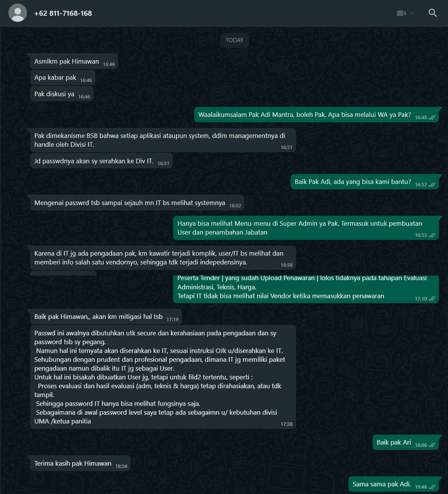Select the "Mengenai passwrd tsb" message
This screenshot has height=494, width=448.
pyautogui.click(x=129, y=203)
